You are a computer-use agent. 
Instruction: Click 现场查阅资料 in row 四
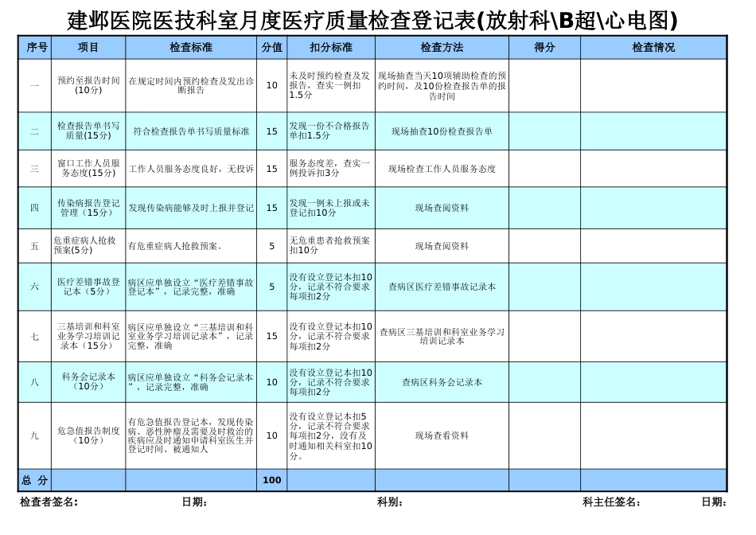(x=442, y=208)
